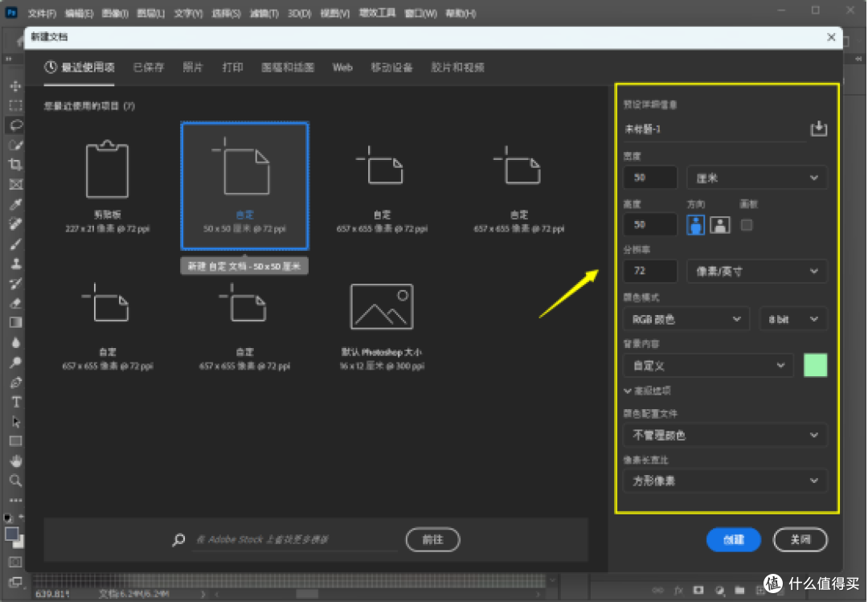Click the width input field
Viewport: 868px width, 602px height.
650,178
